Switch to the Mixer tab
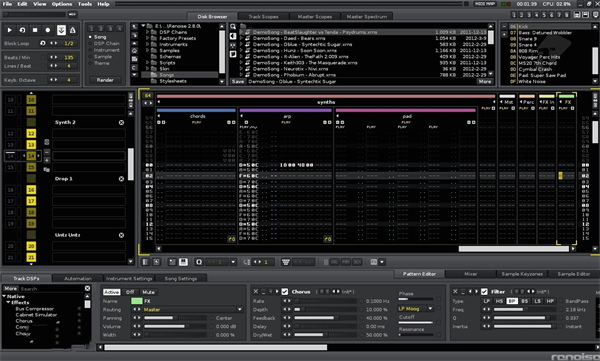The image size is (600, 361). [x=471, y=274]
